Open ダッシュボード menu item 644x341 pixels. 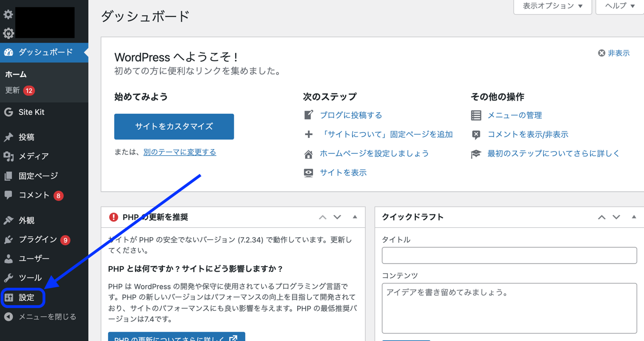click(x=44, y=52)
